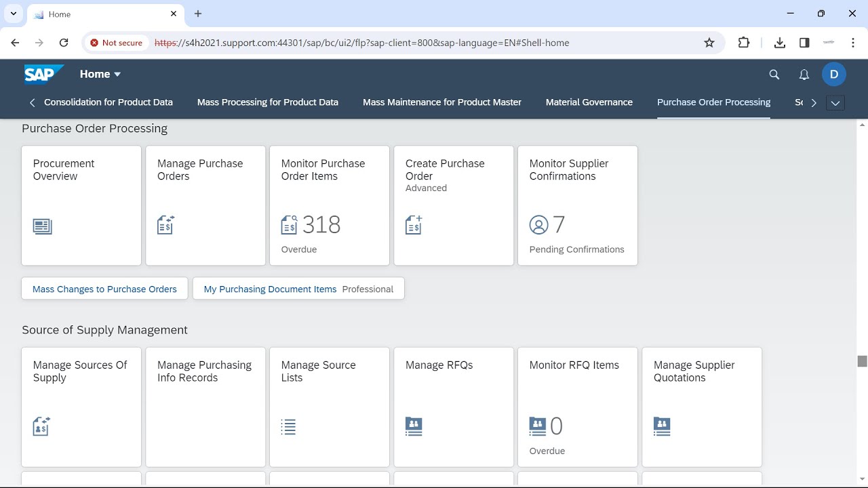Click Monitor RFQ Items tile icon
868x488 pixels.
tap(537, 426)
